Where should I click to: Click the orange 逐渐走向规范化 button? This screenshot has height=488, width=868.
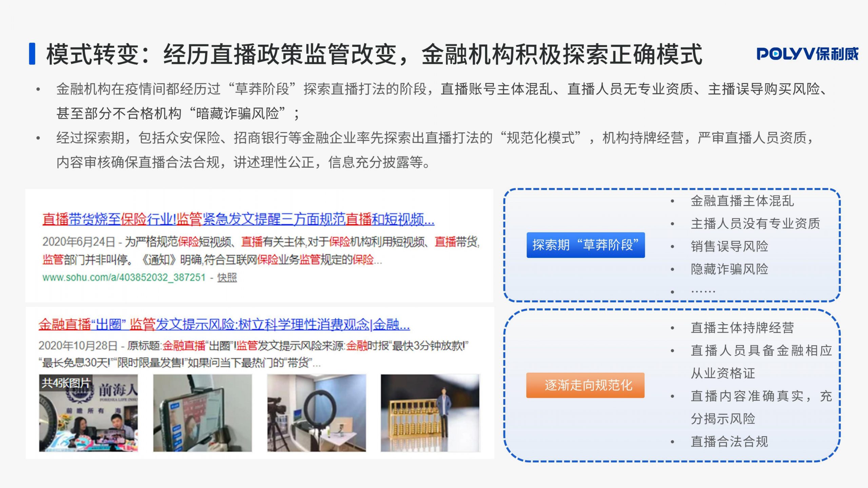[x=585, y=385]
